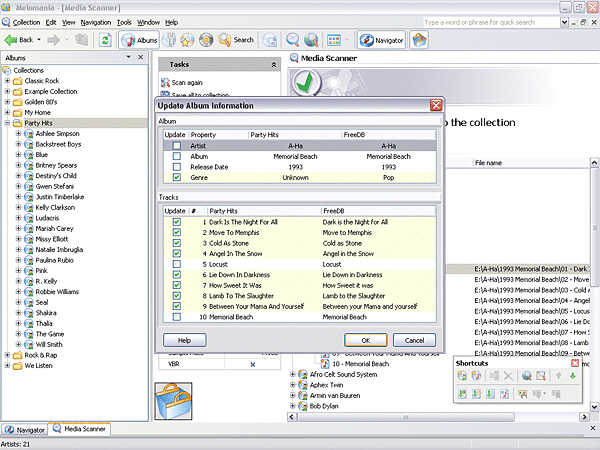Uncheck the Genre update checkbox
This screenshot has height=450, width=600.
176,179
